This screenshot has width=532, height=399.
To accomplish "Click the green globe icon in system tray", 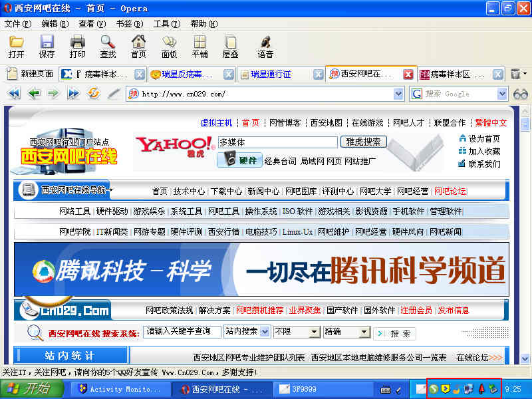I will 434,389.
